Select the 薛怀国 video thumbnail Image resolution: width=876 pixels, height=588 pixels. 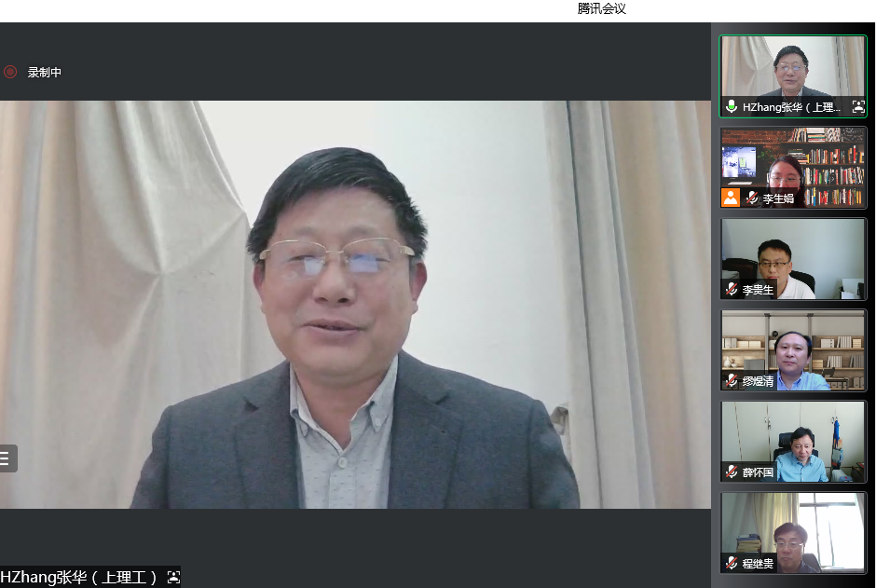pos(793,436)
